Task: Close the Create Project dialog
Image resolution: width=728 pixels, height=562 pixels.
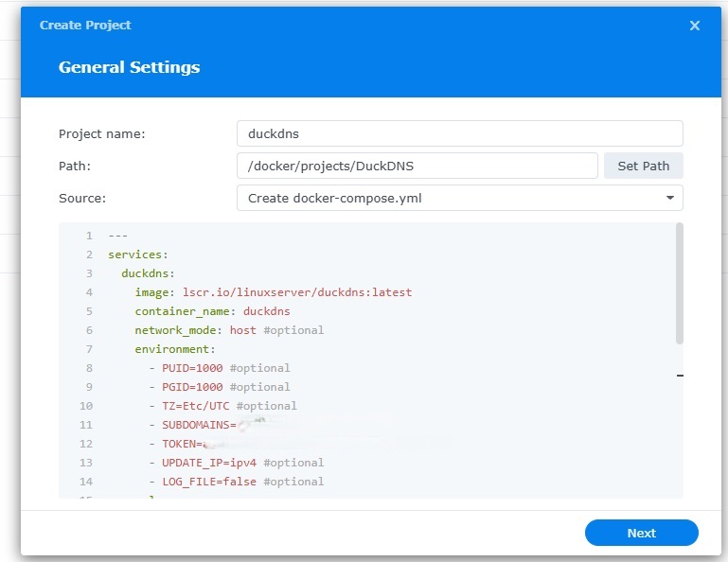Action: 694,26
